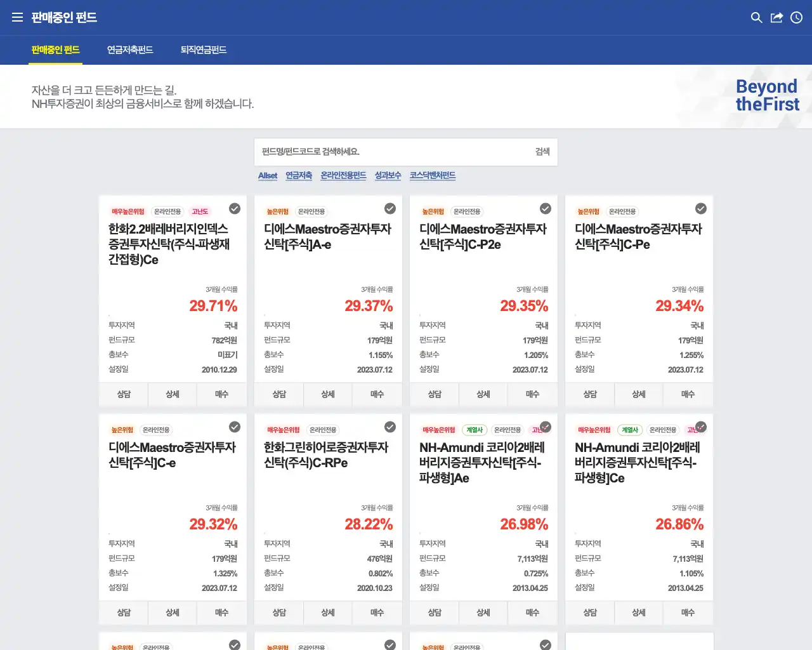
Task: Select the 판매중인 펀드 tab
Action: (x=56, y=50)
